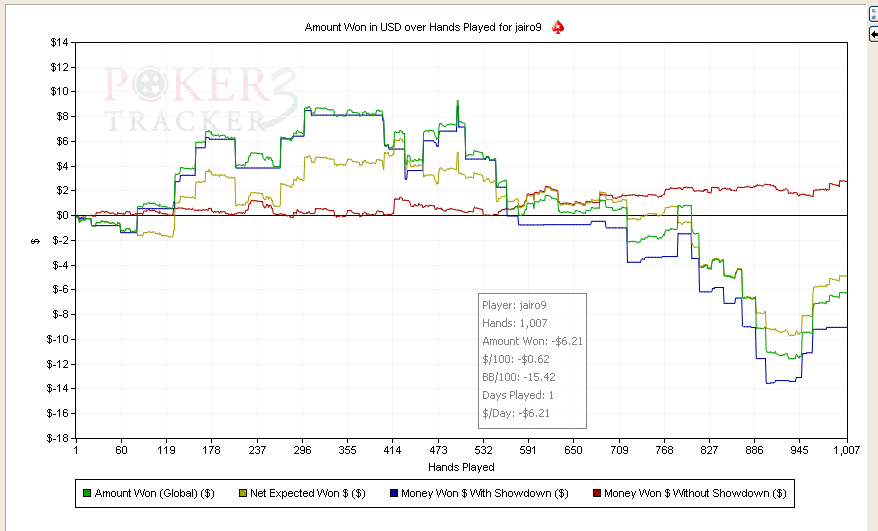This screenshot has width=878, height=531.
Task: Click '$/Day: -$6.21' in the tooltip
Action: click(516, 413)
